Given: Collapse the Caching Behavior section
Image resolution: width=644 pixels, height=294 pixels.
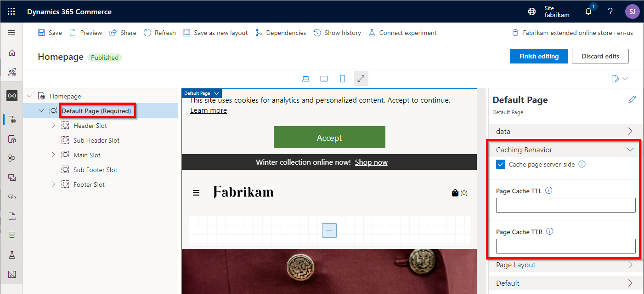Looking at the screenshot, I should point(565,150).
